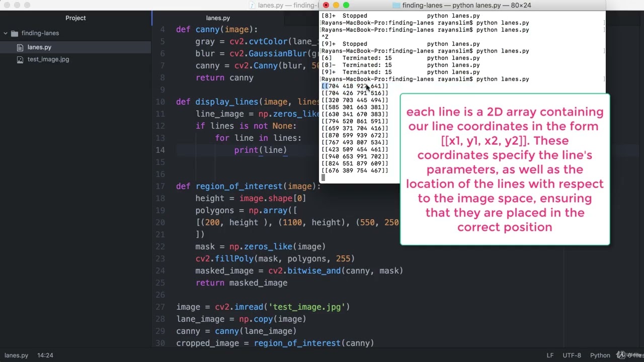Click line number 17 in the gutter
Viewport: 644px width, 362px height.
click(x=160, y=186)
